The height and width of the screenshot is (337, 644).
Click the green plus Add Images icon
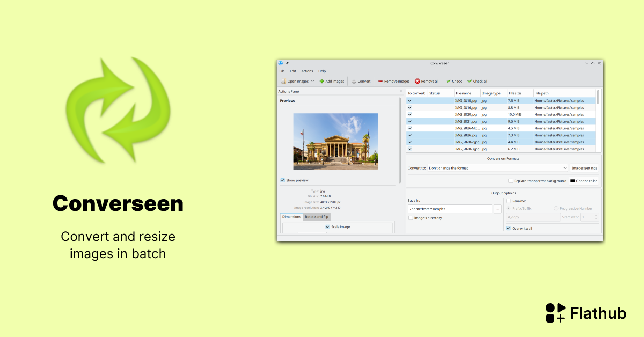[321, 81]
